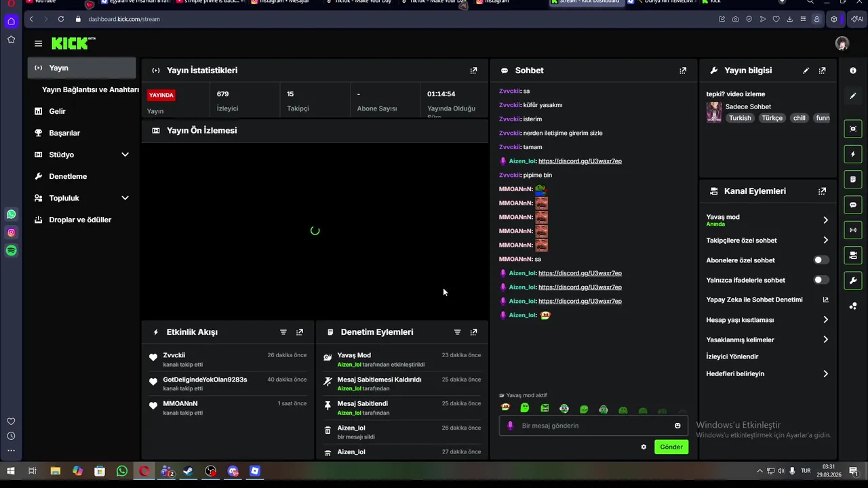Toggle channel actions widget in right rail
Image resolution: width=868 pixels, height=488 pixels.
pyautogui.click(x=853, y=256)
